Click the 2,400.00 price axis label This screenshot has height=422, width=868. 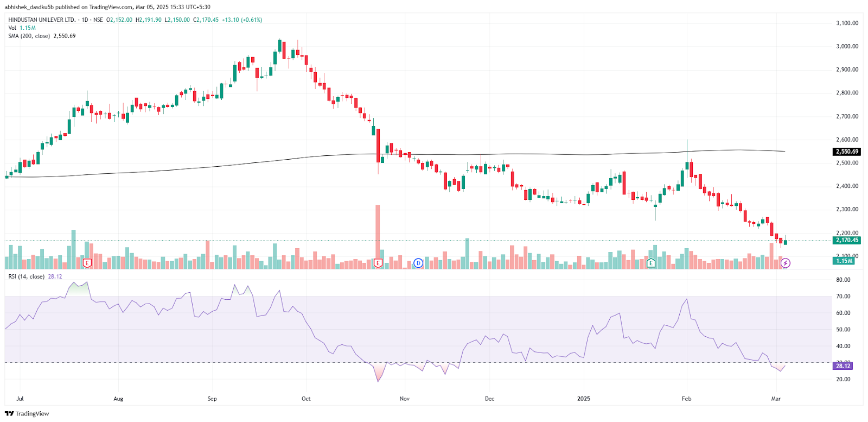click(x=847, y=186)
